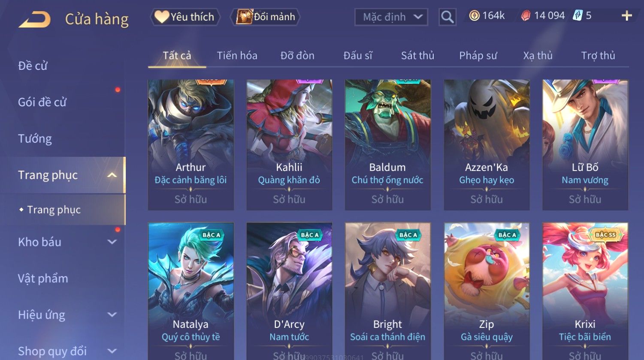Expand the Hiệu ứng sidebar section
Image resolution: width=644 pixels, height=360 pixels.
[x=112, y=315]
